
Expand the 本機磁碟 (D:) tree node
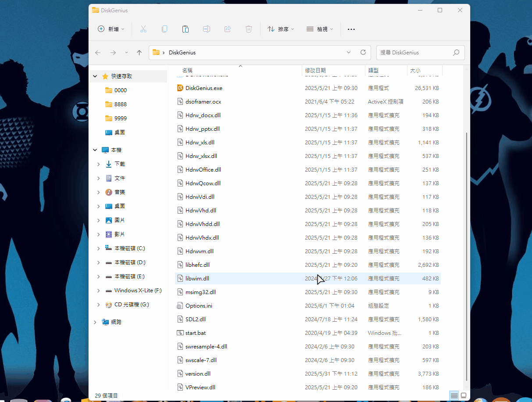tap(99, 262)
